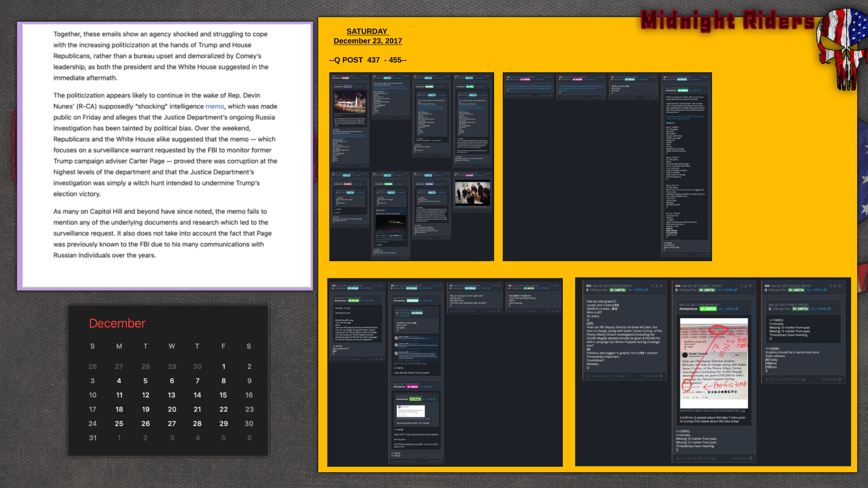Click the >>158952 reply reference in post 455
Viewport: 868px width, 488px height.
pos(775,320)
